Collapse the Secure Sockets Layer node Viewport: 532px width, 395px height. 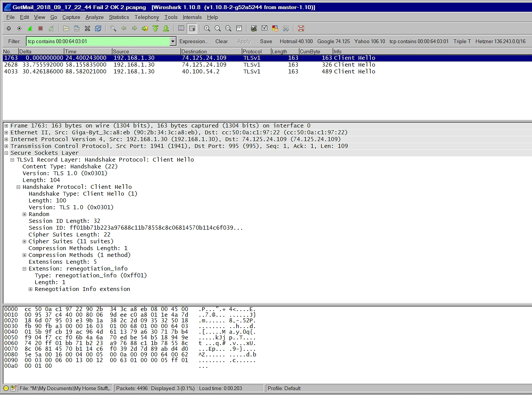pyautogui.click(x=6, y=153)
